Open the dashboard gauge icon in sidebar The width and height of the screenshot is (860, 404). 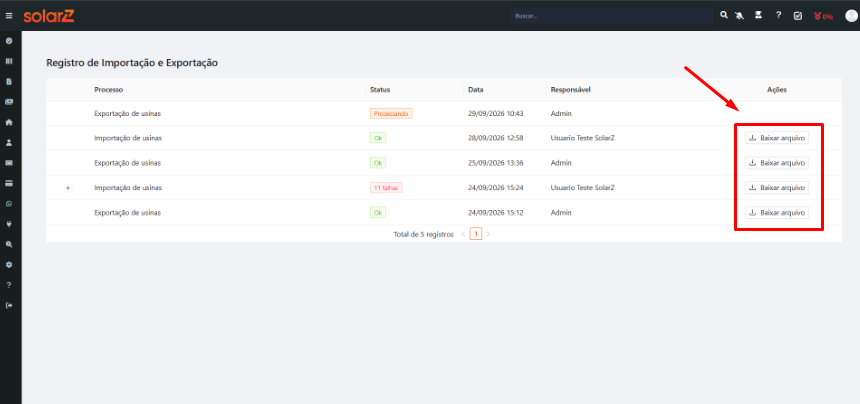(9, 41)
